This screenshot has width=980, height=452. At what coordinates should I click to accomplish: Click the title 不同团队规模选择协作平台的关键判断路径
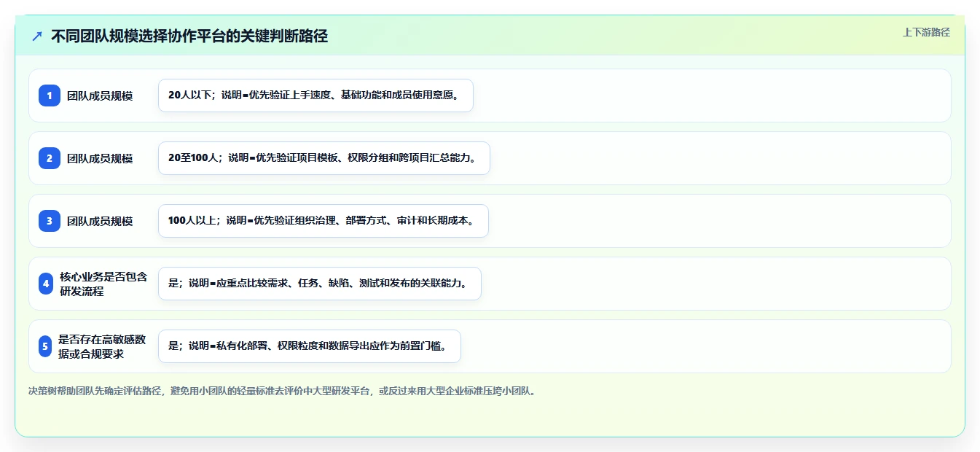[x=189, y=36]
